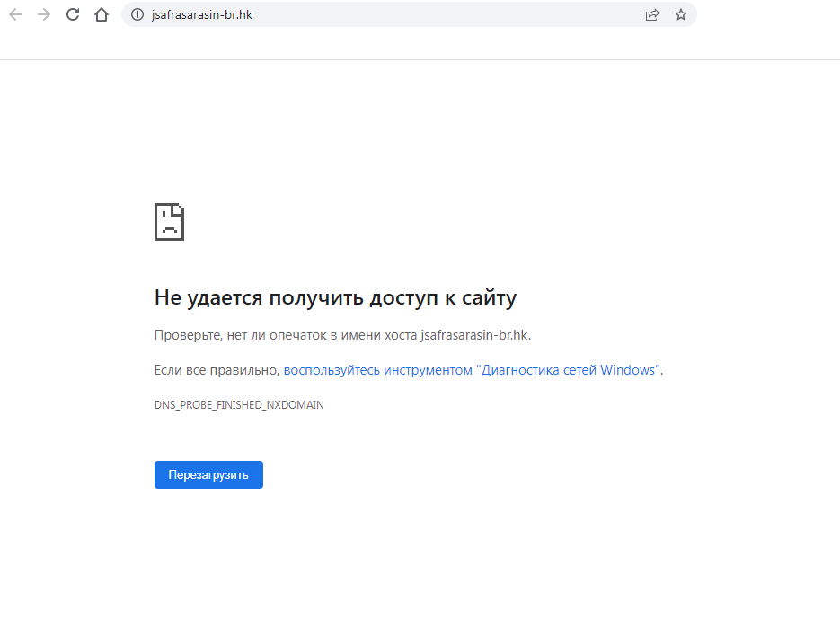This screenshot has width=840, height=628.
Task: Click the "Если все правильно," text
Action: coord(217,370)
